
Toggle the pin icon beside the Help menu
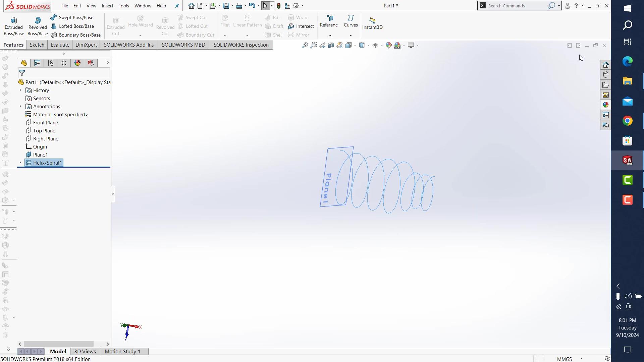point(177,6)
